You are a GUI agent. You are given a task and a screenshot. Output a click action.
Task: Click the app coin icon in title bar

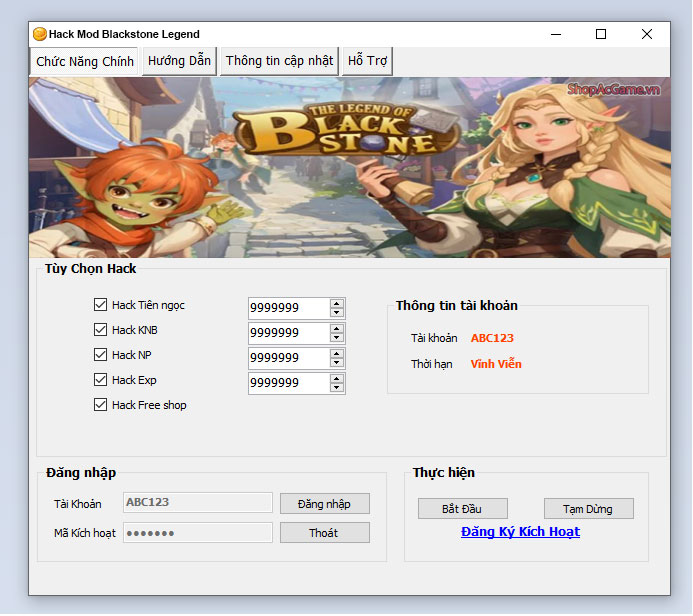tap(39, 34)
